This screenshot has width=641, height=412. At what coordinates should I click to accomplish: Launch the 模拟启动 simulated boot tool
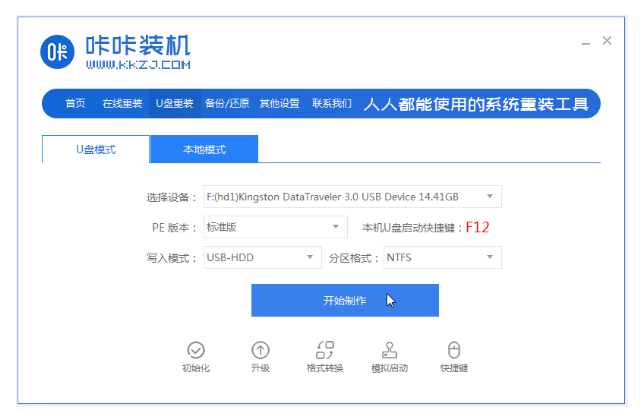pos(390,356)
